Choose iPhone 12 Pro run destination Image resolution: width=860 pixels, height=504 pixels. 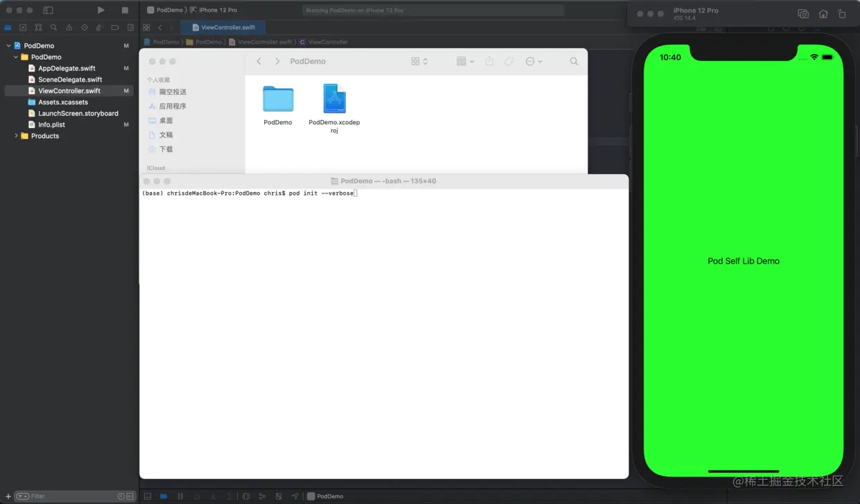214,10
